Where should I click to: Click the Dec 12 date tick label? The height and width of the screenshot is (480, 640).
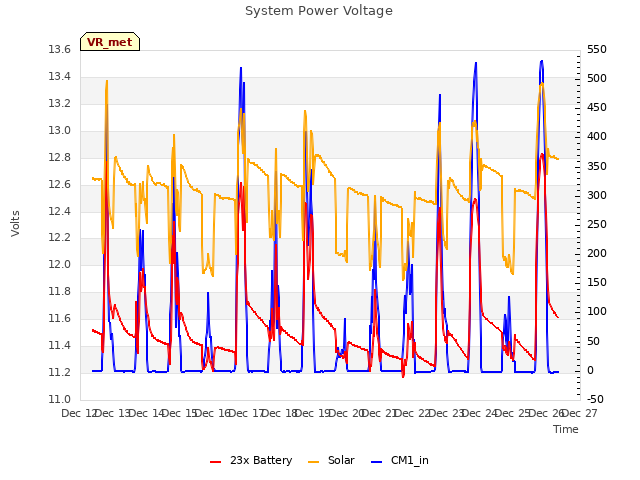(78, 413)
